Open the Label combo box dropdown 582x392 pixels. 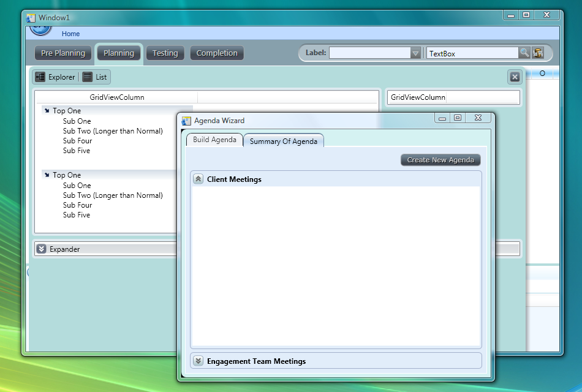[x=415, y=53]
